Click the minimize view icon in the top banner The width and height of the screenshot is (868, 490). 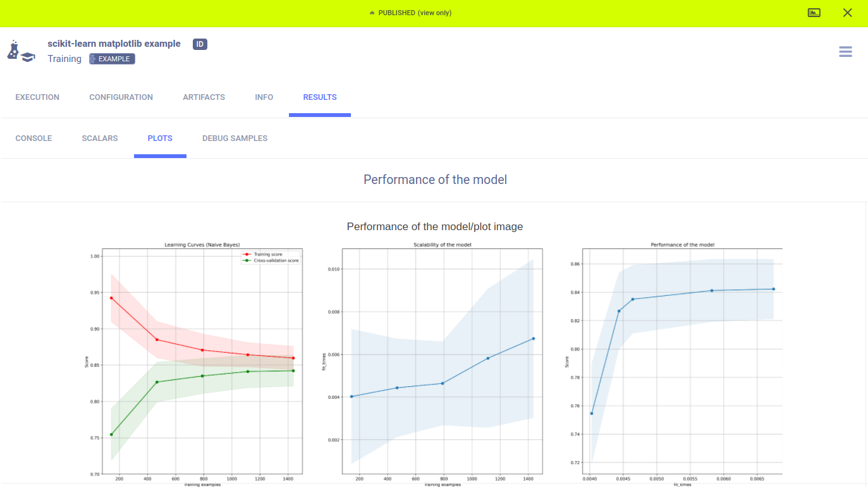click(x=814, y=13)
